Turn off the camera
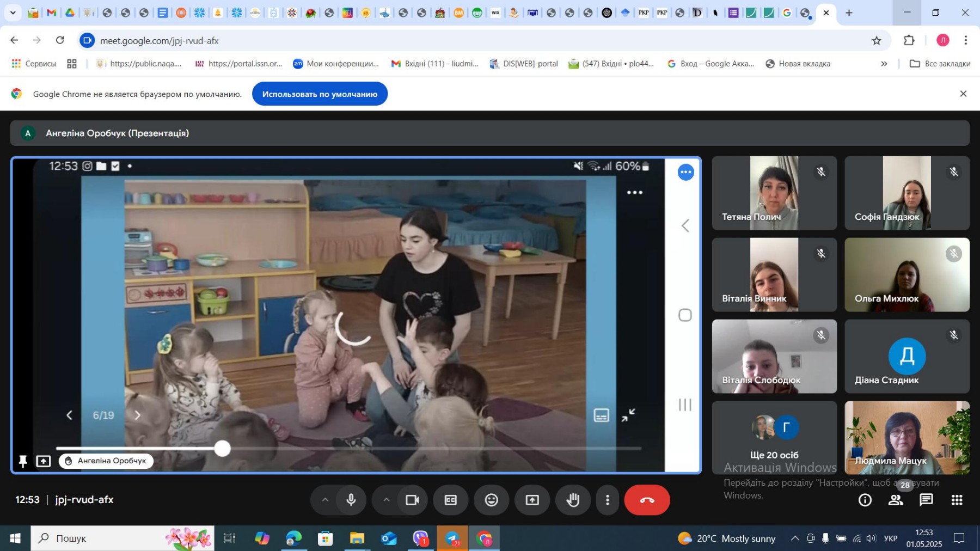 (412, 500)
